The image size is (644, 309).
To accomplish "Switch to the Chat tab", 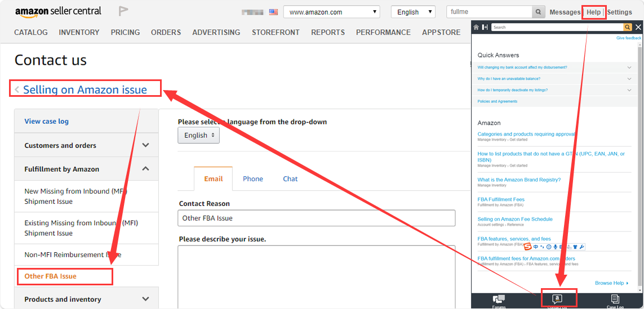I will click(290, 178).
